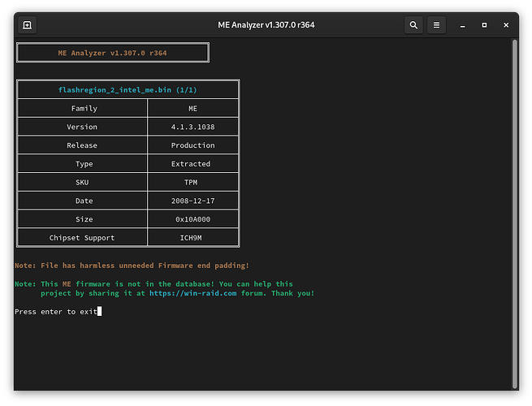This screenshot has width=532, height=406.
Task: Open the terminal search tool
Action: pos(413,25)
